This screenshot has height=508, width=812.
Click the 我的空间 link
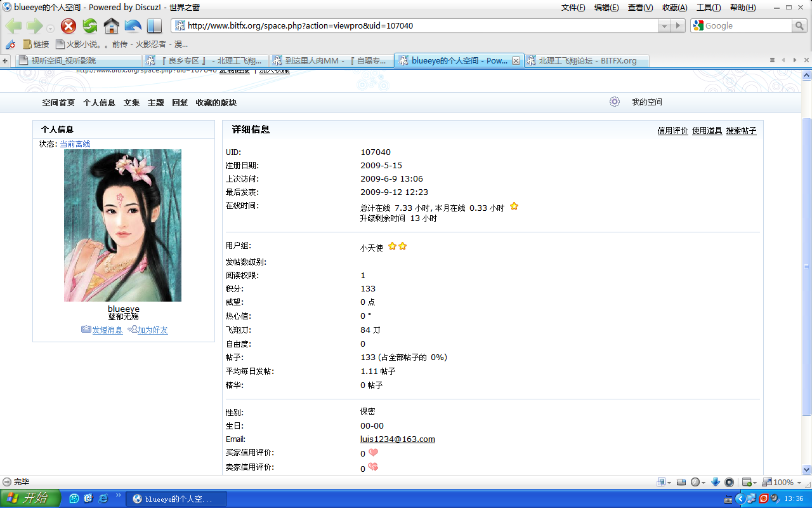coord(647,102)
